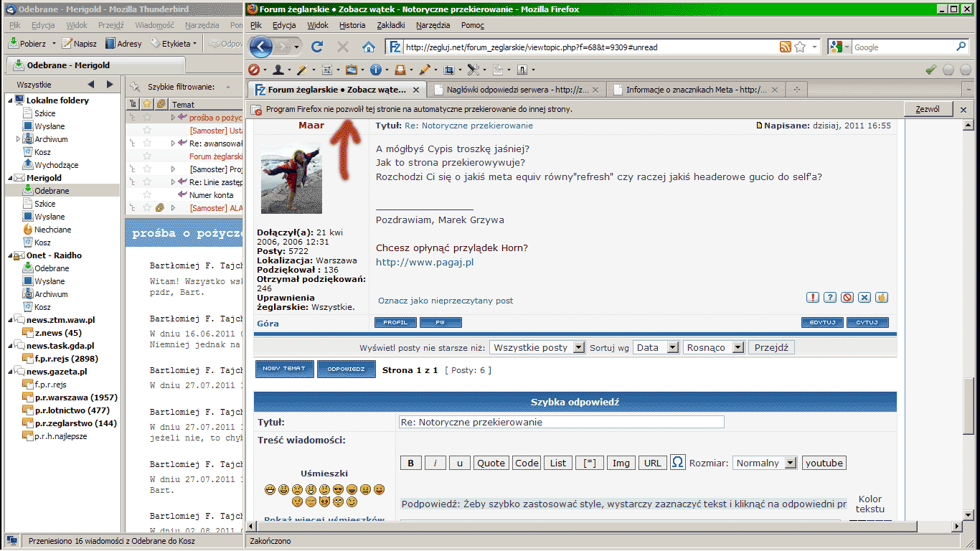The height and width of the screenshot is (551, 980).
Task: Open the Wiadomość menu in Thunderbird
Action: (154, 25)
